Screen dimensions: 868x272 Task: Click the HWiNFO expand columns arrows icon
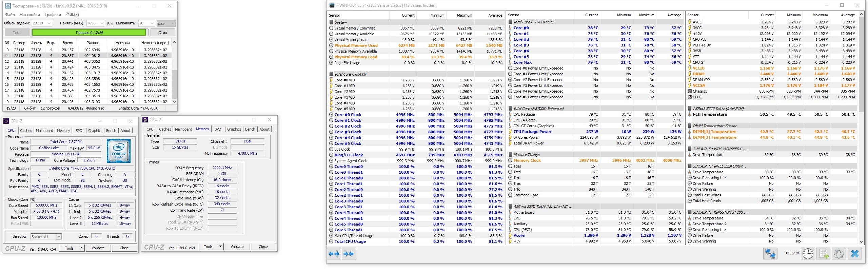[x=334, y=254]
